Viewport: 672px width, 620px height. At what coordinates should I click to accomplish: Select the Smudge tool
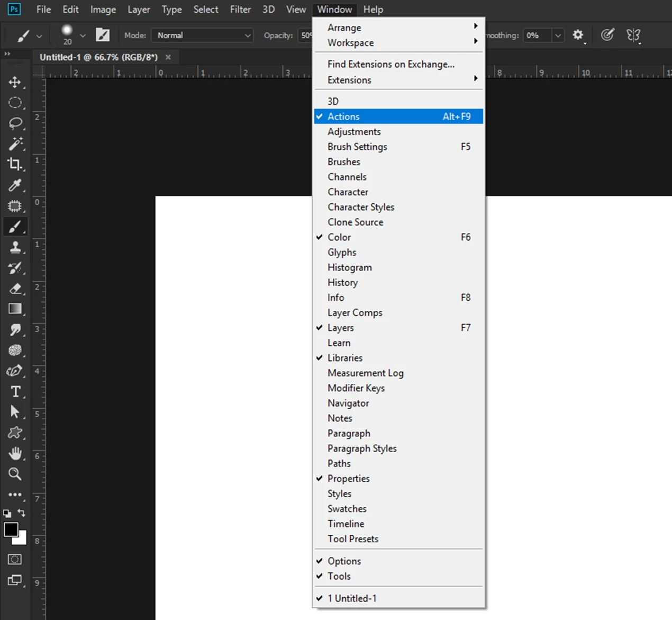click(15, 329)
